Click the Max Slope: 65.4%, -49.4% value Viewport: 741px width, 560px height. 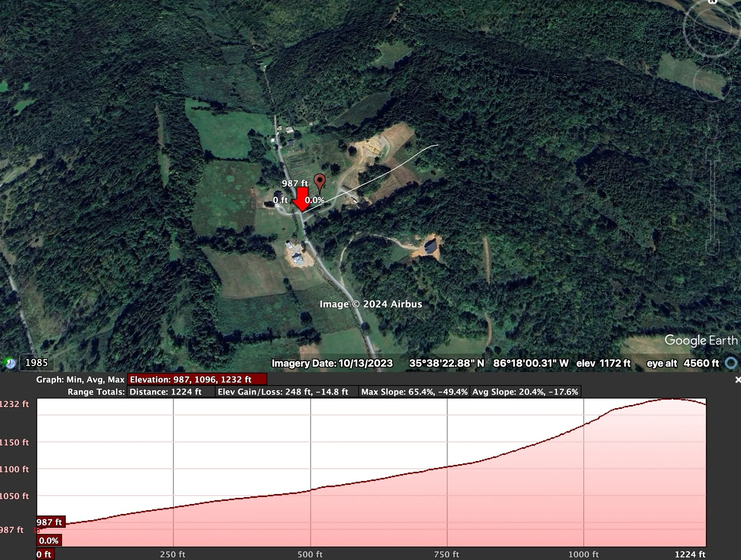(x=414, y=392)
